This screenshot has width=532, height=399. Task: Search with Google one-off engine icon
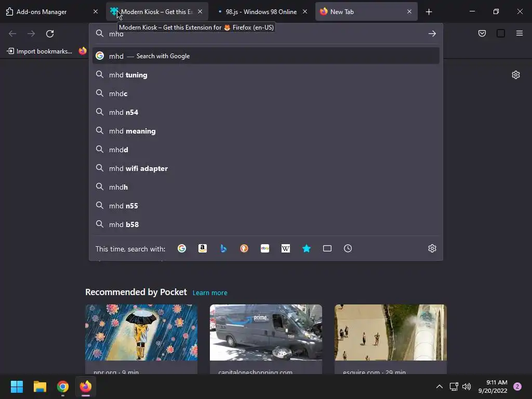click(182, 248)
